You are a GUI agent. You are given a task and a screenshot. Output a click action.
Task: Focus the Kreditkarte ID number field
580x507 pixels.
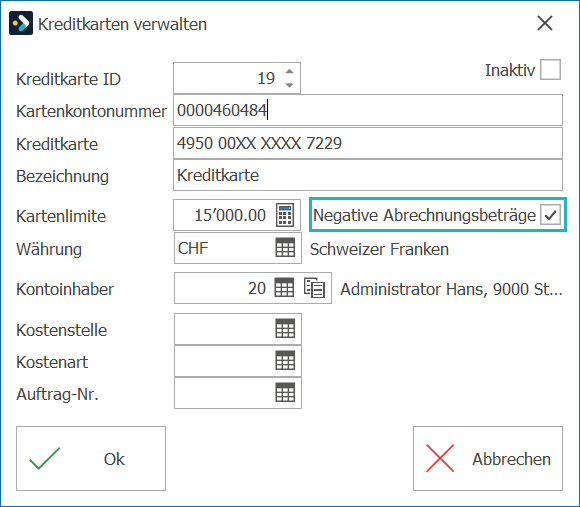237,78
